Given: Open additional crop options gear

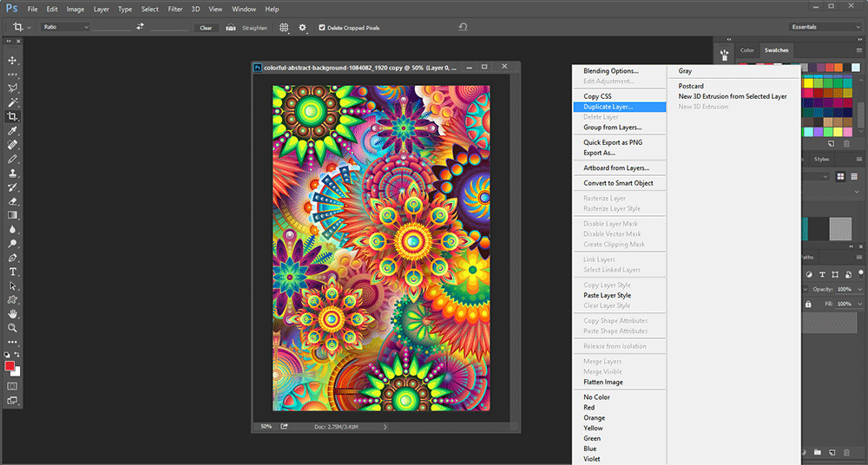Looking at the screenshot, I should tap(303, 27).
